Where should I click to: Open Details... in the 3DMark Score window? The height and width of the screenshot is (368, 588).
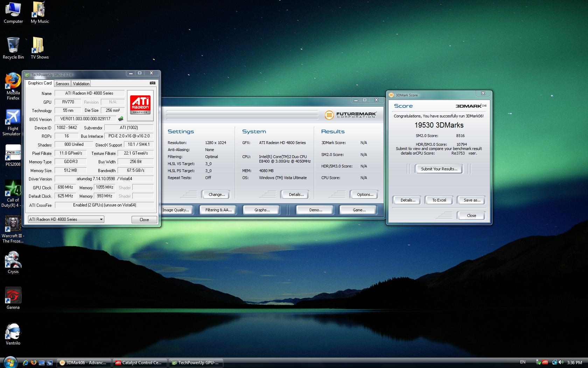pos(408,200)
